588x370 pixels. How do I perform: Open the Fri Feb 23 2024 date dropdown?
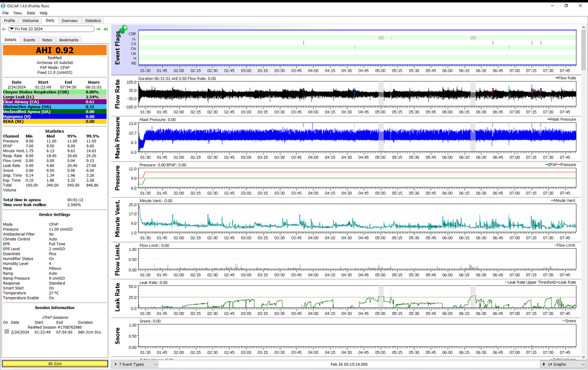[x=52, y=29]
